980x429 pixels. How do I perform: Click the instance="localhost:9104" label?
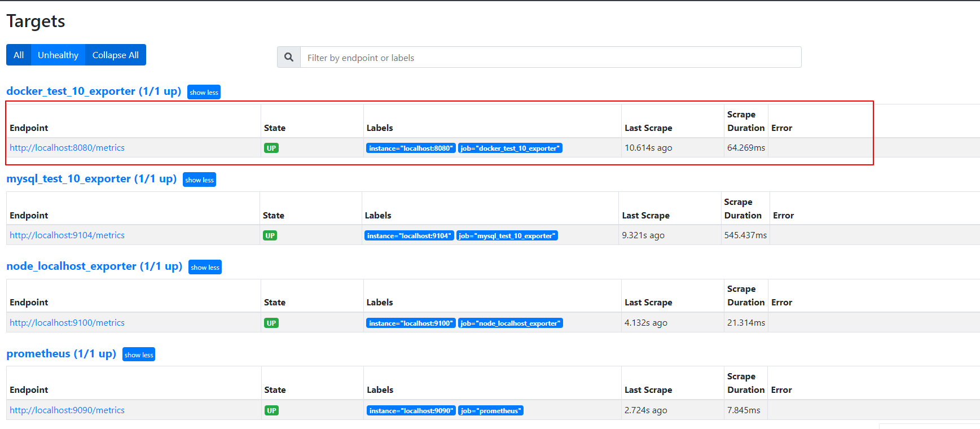[x=409, y=235]
